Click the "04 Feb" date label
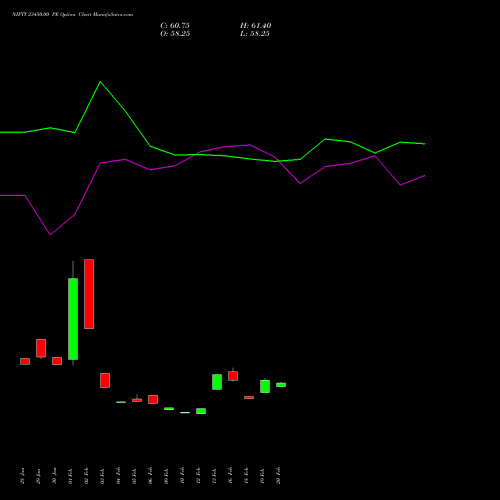The height and width of the screenshot is (500, 500). [119, 476]
